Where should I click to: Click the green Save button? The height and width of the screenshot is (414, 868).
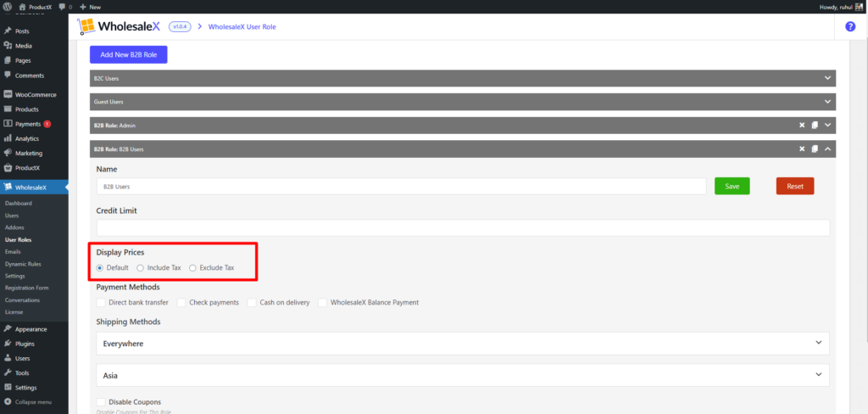coord(732,187)
